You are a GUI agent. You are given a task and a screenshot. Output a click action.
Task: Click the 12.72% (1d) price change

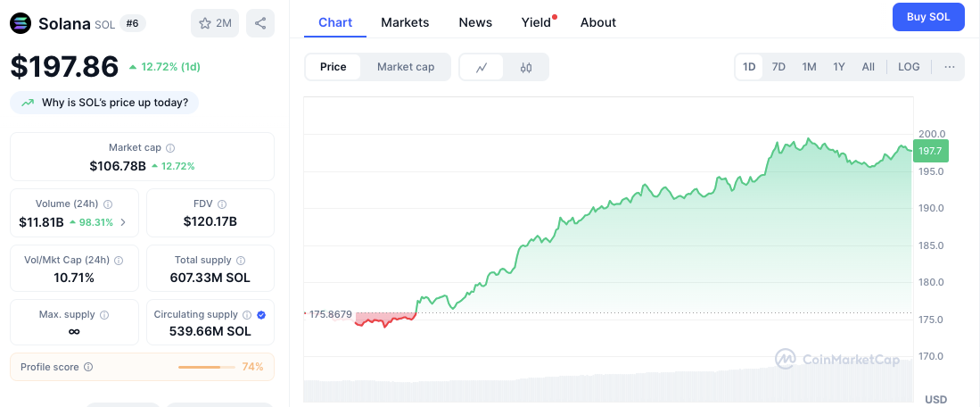click(x=165, y=67)
